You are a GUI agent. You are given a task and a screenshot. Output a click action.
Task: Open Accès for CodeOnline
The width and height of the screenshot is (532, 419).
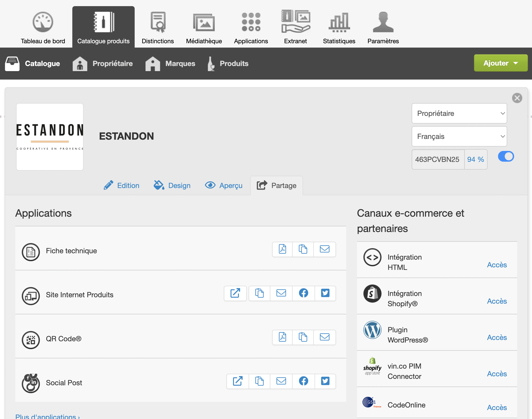pos(497,407)
